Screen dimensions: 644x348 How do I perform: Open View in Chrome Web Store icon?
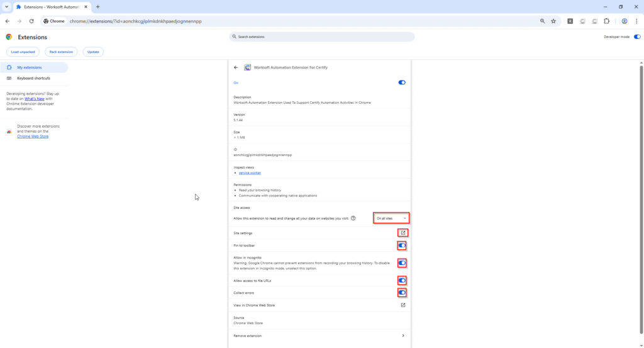pos(403,305)
